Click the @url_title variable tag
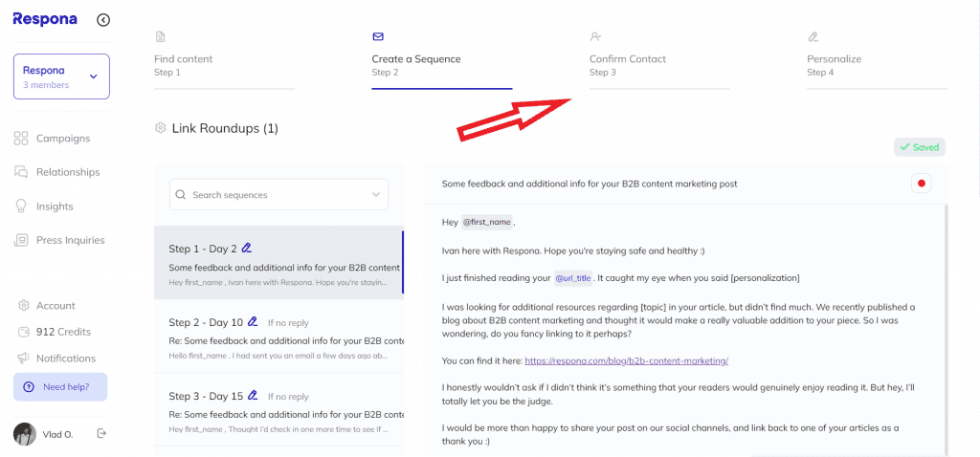The width and height of the screenshot is (980, 457). 573,278
